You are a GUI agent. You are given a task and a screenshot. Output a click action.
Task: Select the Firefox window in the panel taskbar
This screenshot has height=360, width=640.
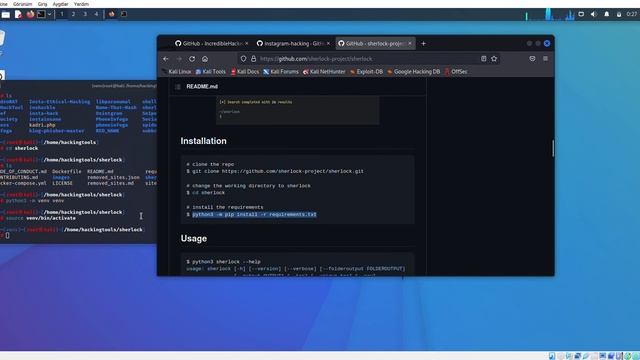click(111, 14)
